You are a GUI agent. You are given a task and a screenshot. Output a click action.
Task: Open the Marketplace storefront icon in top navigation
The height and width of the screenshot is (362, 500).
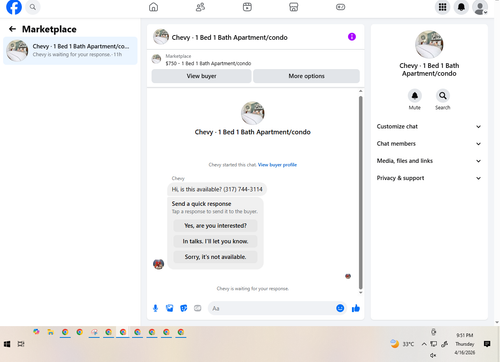click(x=294, y=7)
